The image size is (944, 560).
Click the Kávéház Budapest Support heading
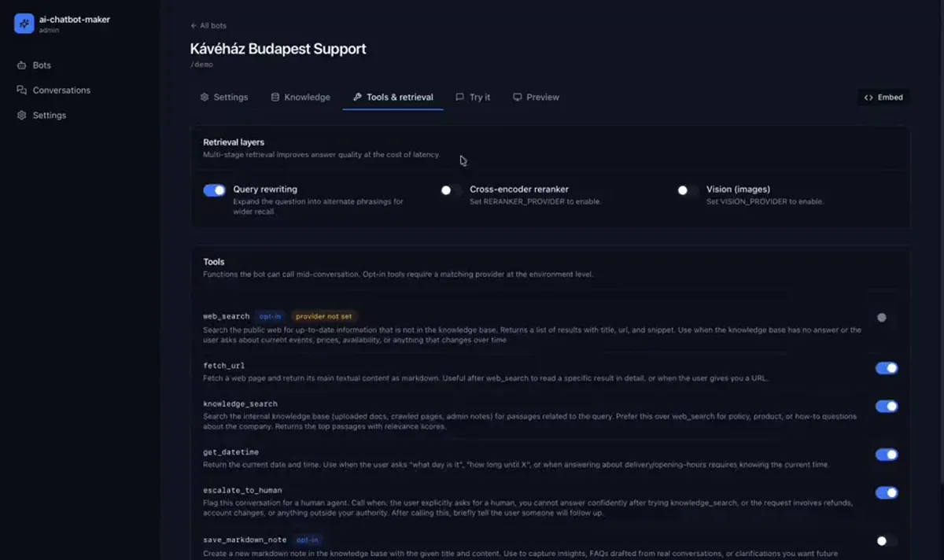[x=278, y=49]
